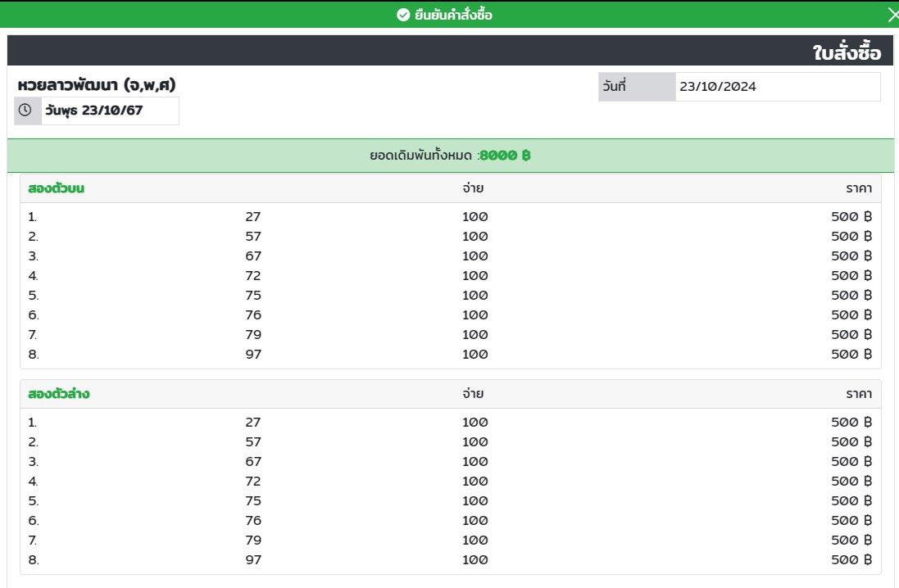Click the ราคา column header in สองตัวล่าง
The height and width of the screenshot is (588, 899).
point(859,394)
